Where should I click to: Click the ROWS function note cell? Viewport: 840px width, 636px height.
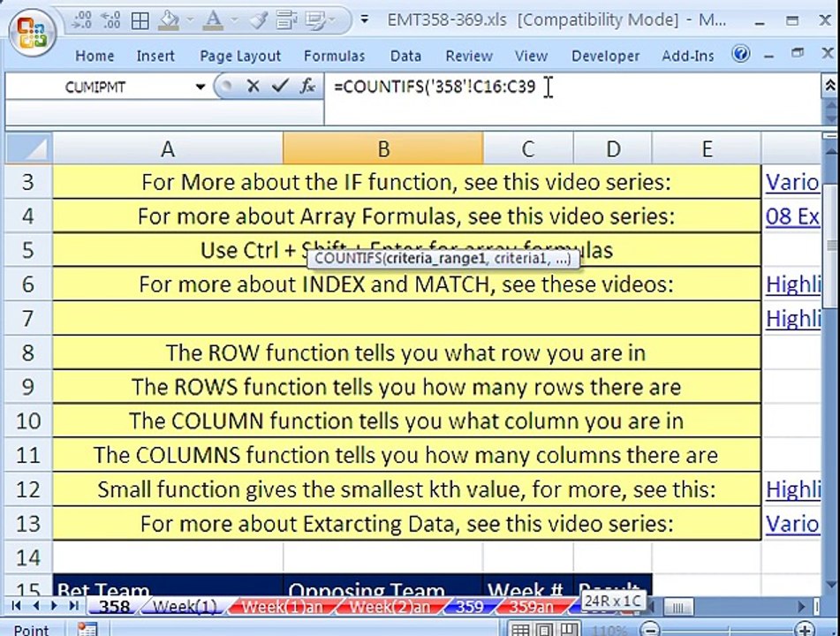click(406, 387)
